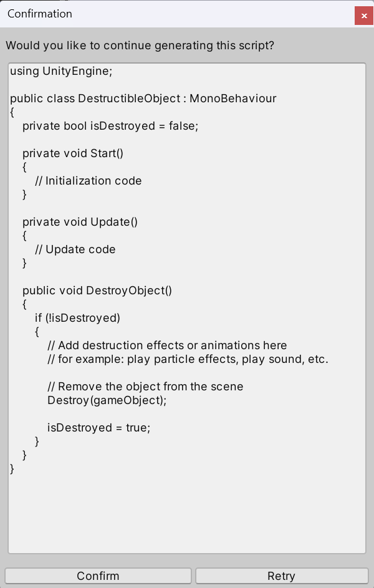The height and width of the screenshot is (588, 374).
Task: Click the Confirm button
Action: [x=98, y=576]
